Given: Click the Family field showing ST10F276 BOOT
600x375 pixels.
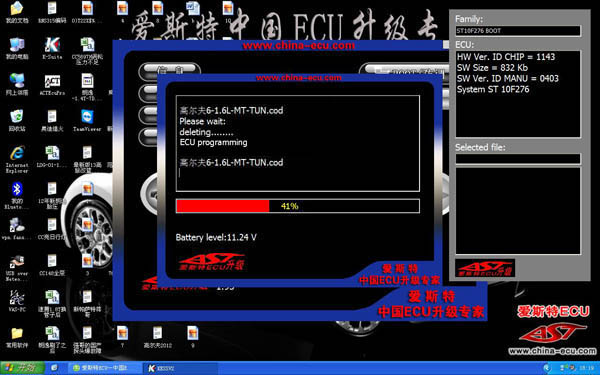Looking at the screenshot, I should point(518,31).
